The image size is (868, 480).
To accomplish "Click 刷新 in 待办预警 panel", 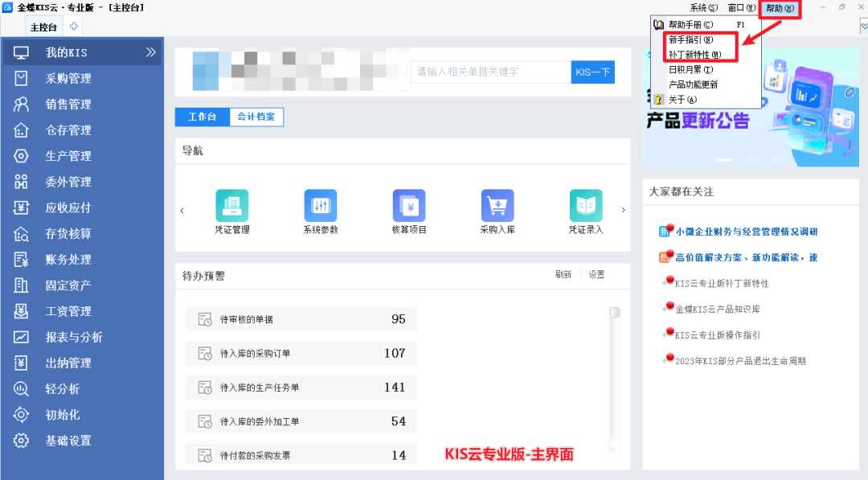I will [563, 275].
